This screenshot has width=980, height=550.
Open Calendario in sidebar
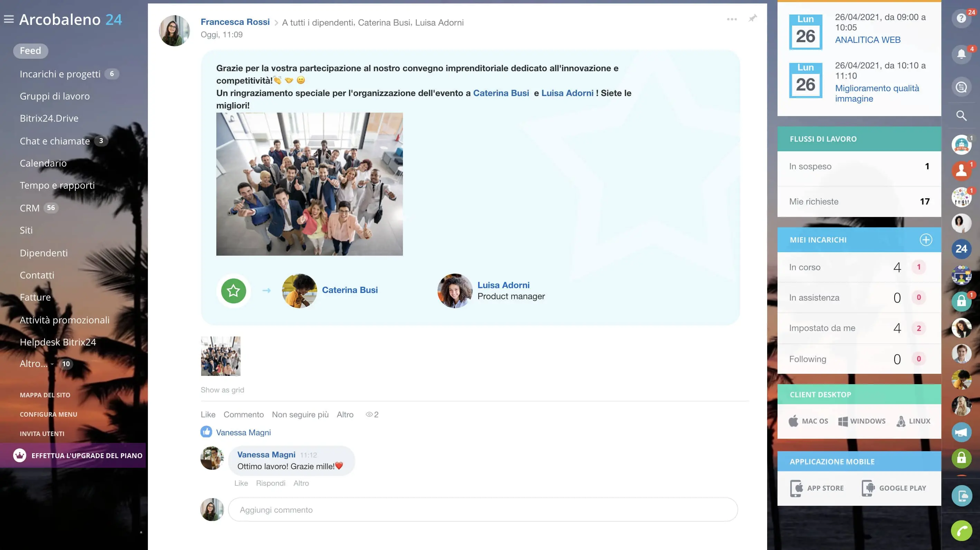coord(43,163)
